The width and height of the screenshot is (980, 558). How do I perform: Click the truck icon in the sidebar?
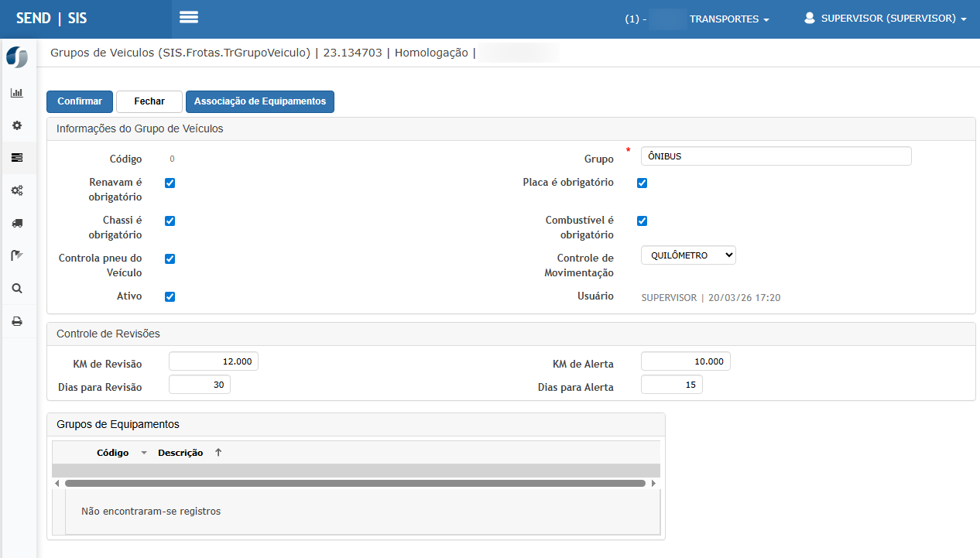16,223
